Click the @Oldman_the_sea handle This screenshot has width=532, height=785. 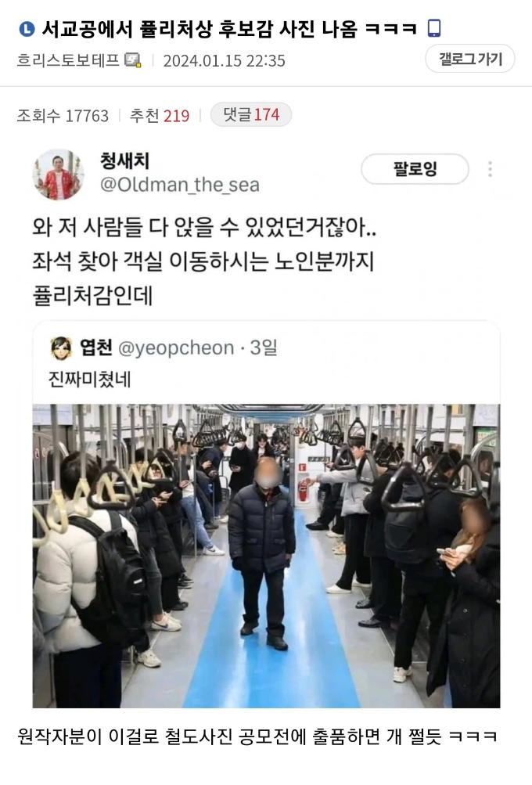180,185
